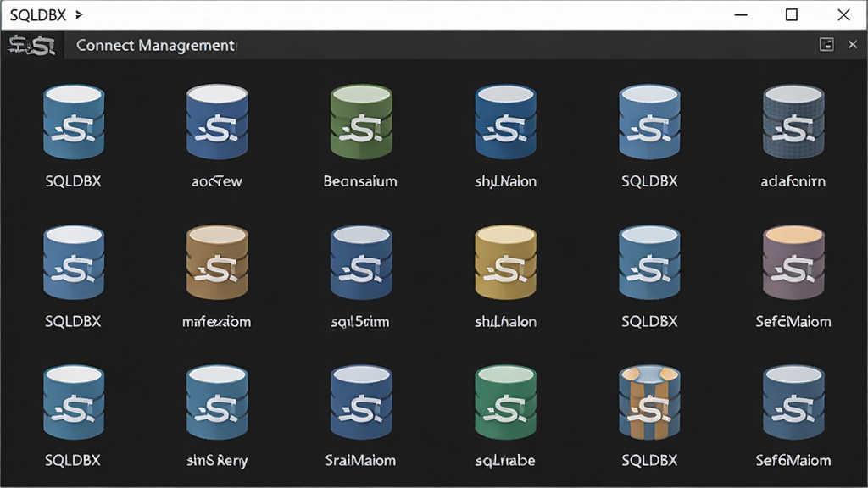
Task: Select the Sef6Maiom database icon
Action: 793,402
